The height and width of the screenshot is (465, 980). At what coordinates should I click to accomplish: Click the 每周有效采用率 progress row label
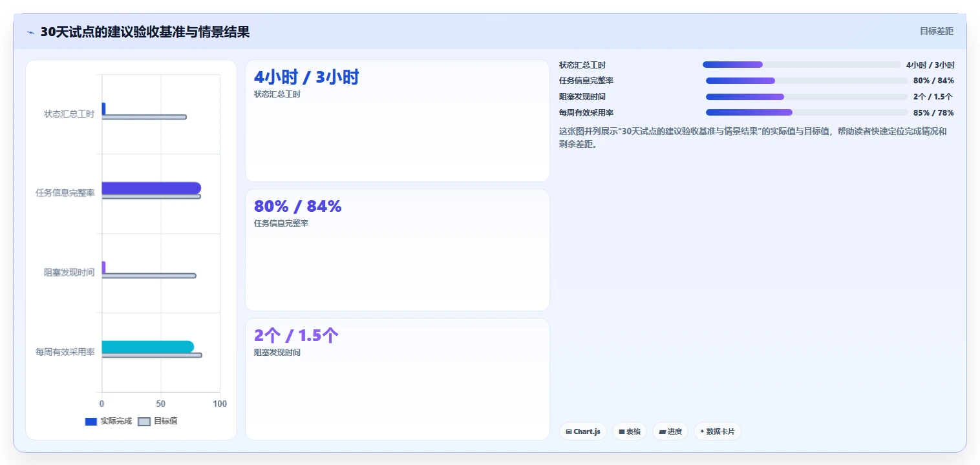click(x=586, y=113)
